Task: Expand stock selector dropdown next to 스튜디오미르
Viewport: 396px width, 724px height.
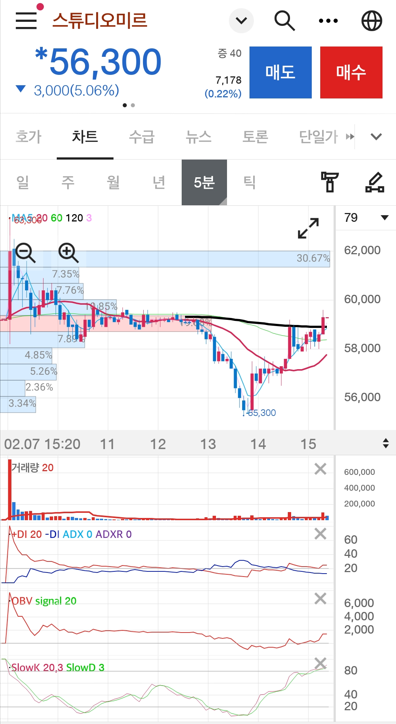Action: click(x=241, y=21)
